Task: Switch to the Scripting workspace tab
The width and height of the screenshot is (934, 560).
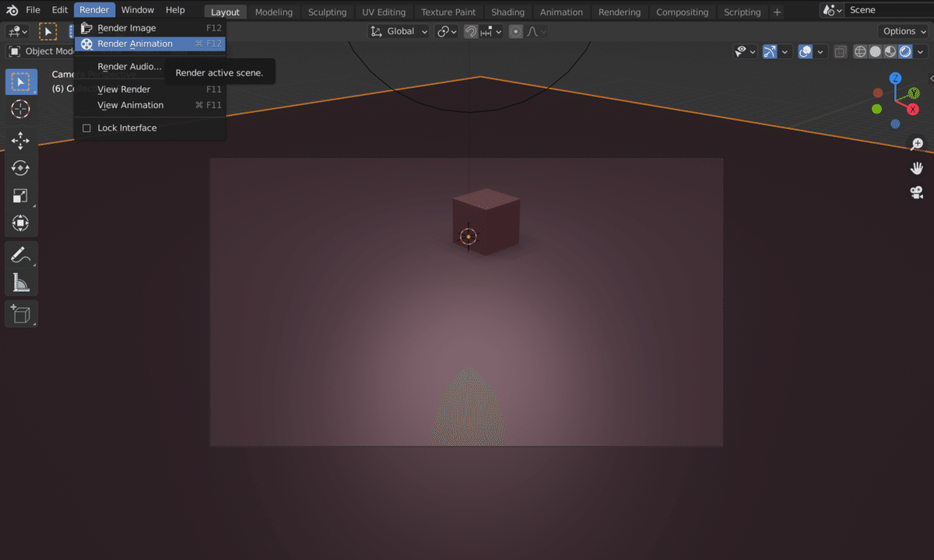Action: [743, 12]
